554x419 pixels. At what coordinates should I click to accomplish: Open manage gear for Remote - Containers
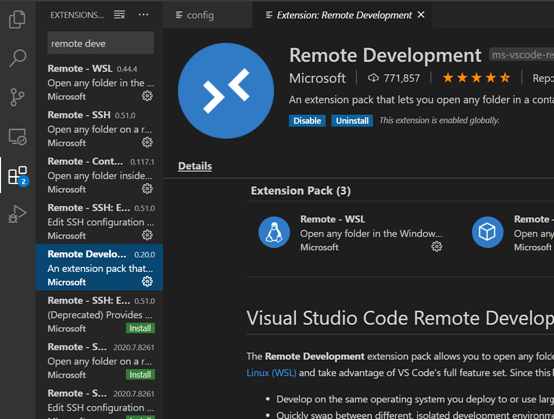147,189
